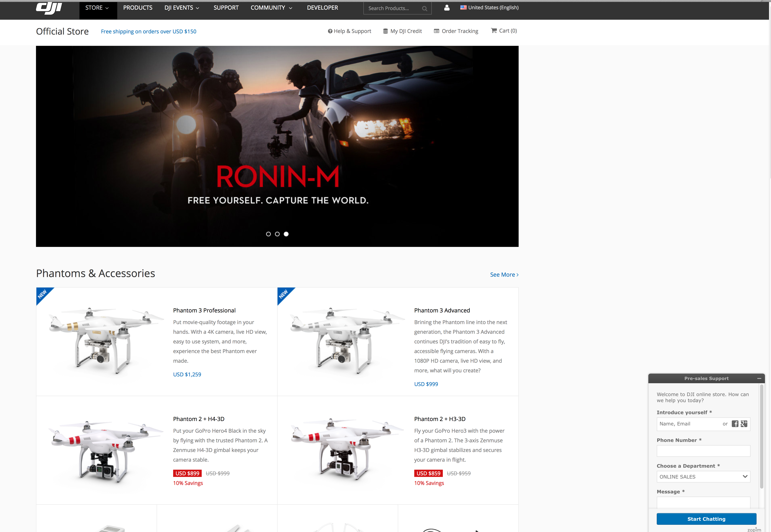The image size is (771, 532).
Task: Open Phantom 2 + H3-3D title
Action: [x=440, y=419]
